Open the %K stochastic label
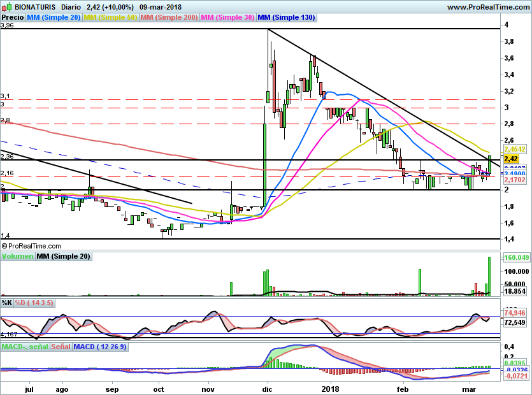 (7, 303)
